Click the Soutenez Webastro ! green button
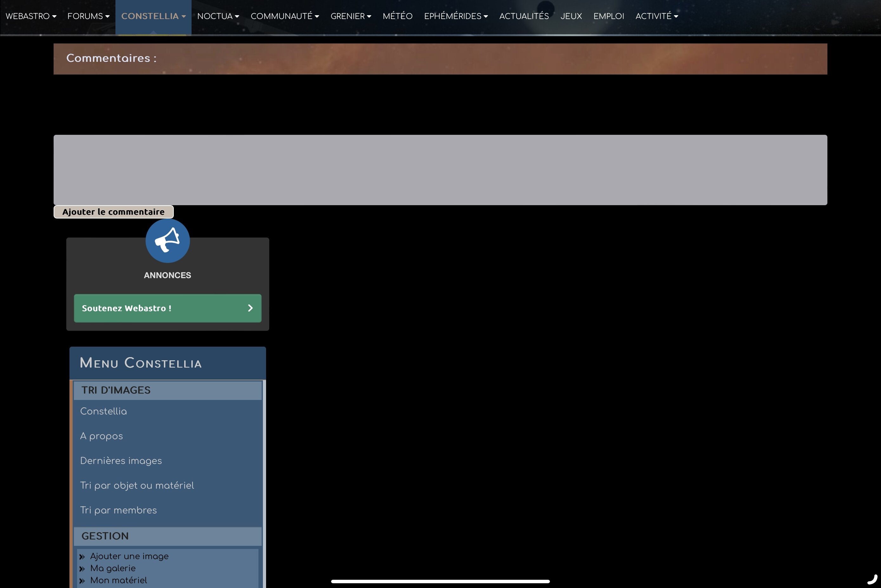 pyautogui.click(x=167, y=308)
